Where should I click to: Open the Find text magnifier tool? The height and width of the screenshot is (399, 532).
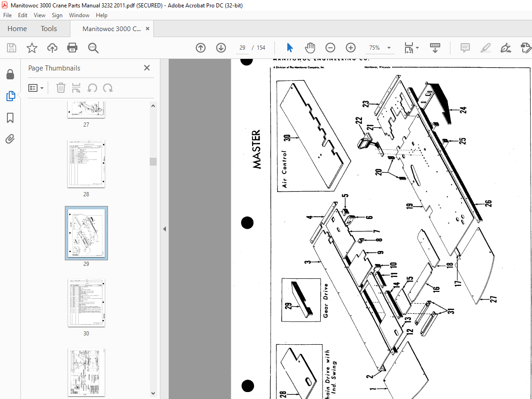[93, 48]
